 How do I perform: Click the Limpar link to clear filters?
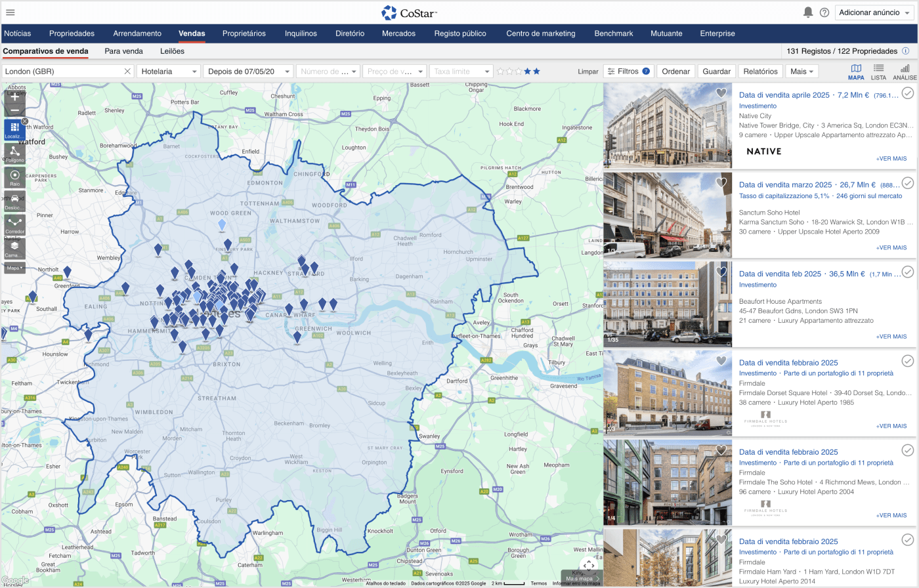point(588,72)
